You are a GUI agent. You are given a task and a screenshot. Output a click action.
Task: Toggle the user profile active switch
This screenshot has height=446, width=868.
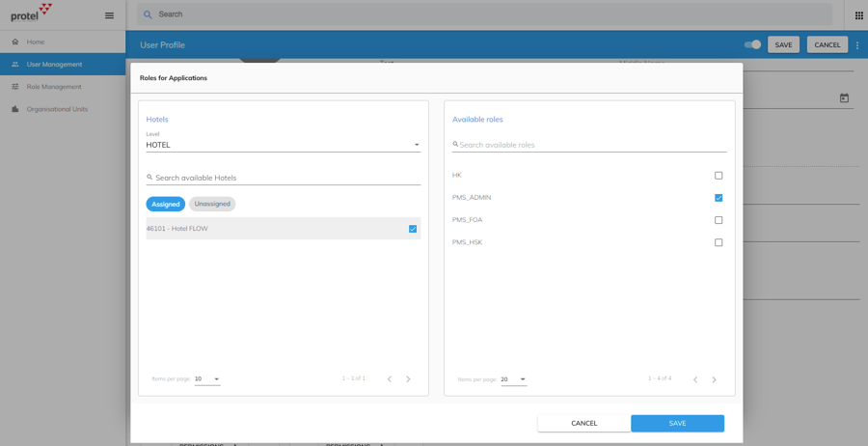pos(752,44)
